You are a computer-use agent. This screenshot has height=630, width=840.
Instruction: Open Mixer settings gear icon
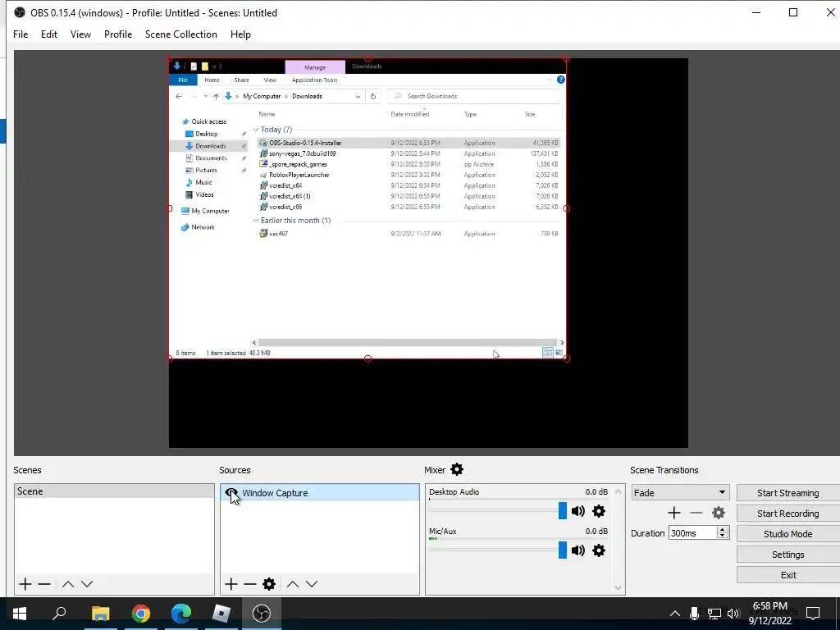coord(457,470)
